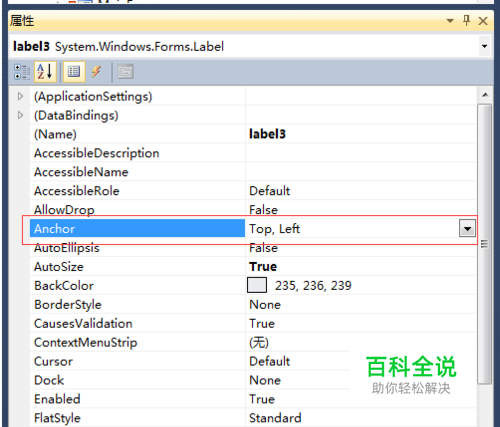Open the Anchor value dropdown arrow
Viewport: 500px width, 427px height.
click(x=467, y=229)
